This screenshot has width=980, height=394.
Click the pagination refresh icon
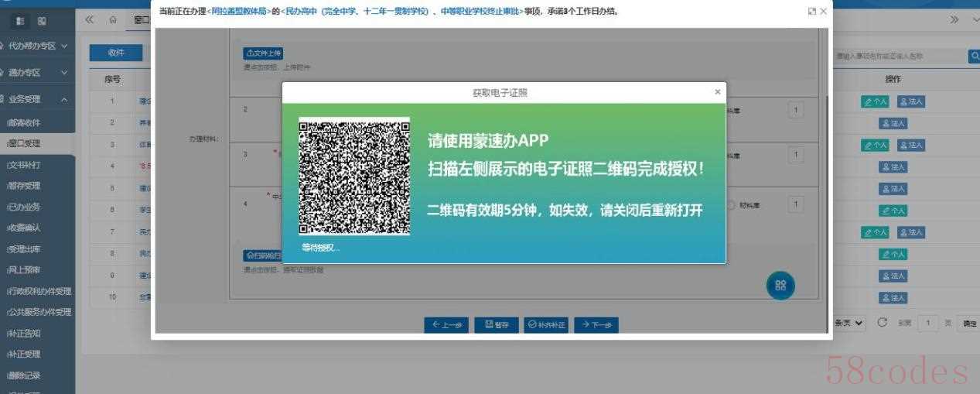tap(883, 322)
